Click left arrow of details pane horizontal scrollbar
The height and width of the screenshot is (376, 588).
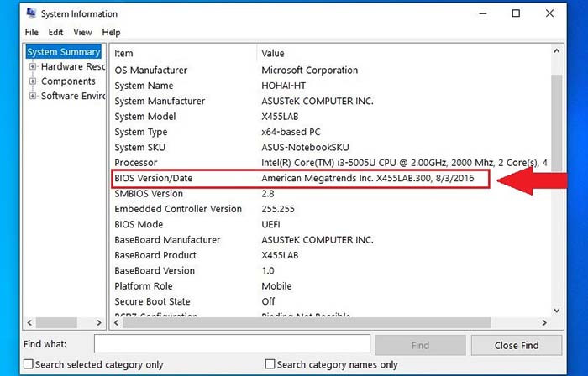(x=116, y=322)
